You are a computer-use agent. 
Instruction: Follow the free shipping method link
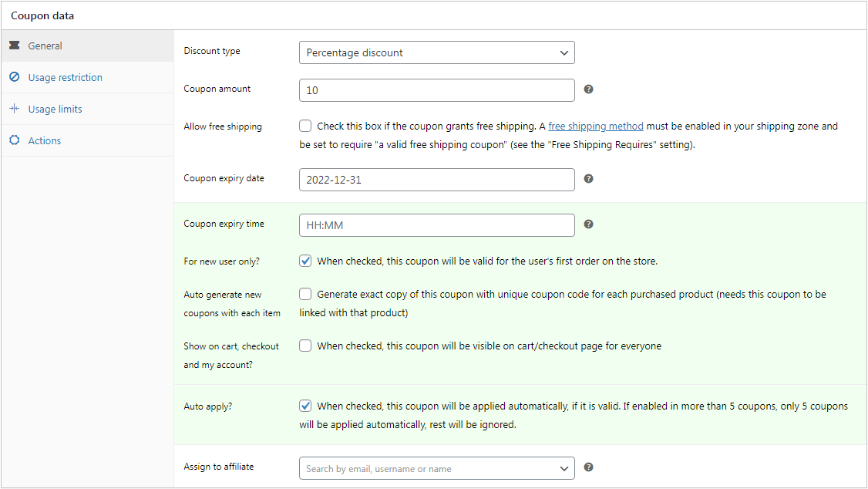point(596,126)
